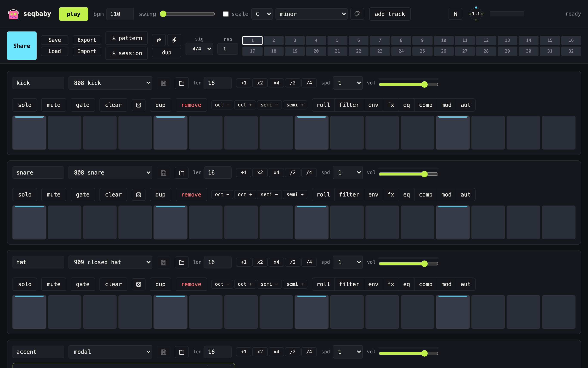Open the fx tab on hat track

[391, 284]
